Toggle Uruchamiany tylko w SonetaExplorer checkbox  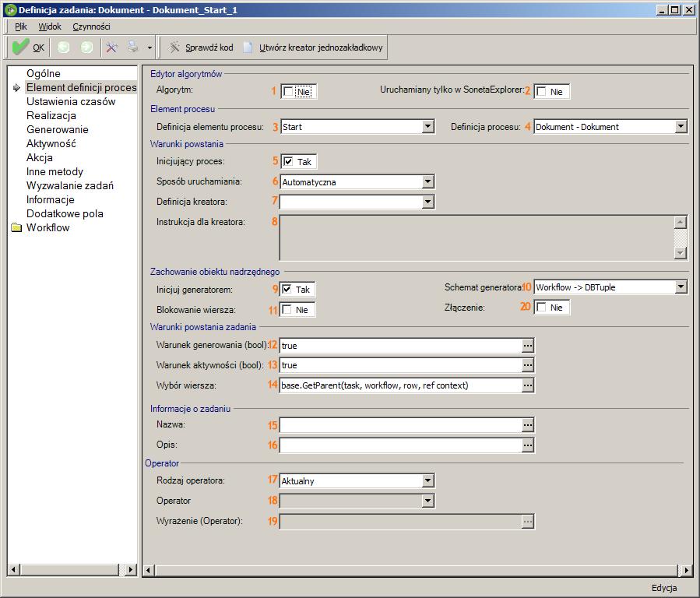coord(541,91)
